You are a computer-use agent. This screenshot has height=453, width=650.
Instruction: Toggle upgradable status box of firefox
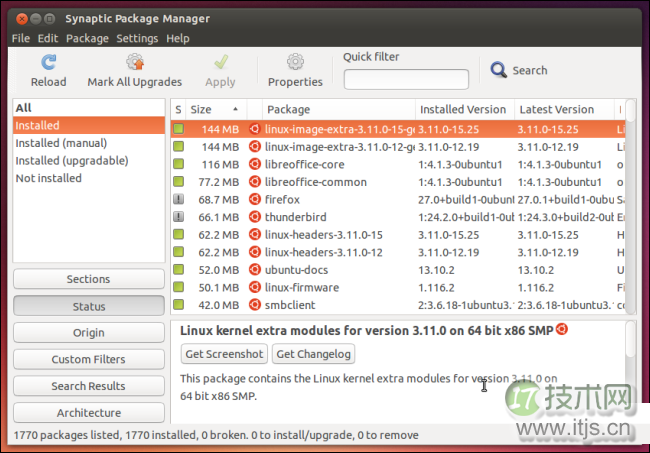(179, 199)
